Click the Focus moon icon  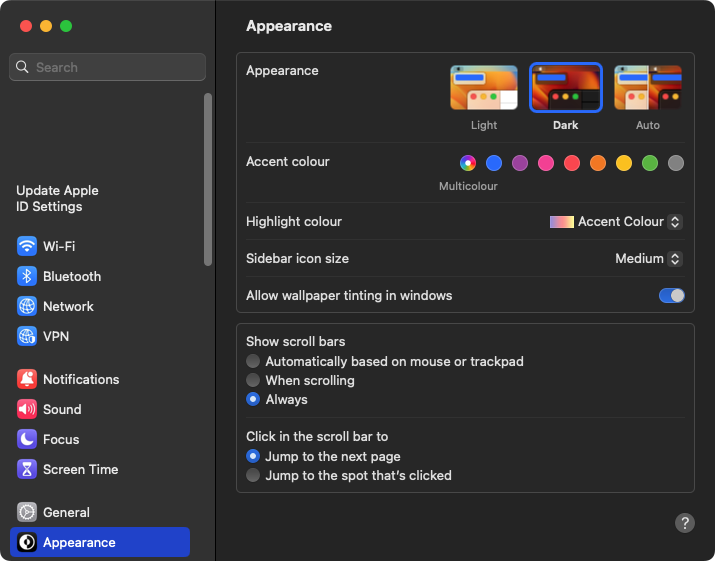click(27, 440)
